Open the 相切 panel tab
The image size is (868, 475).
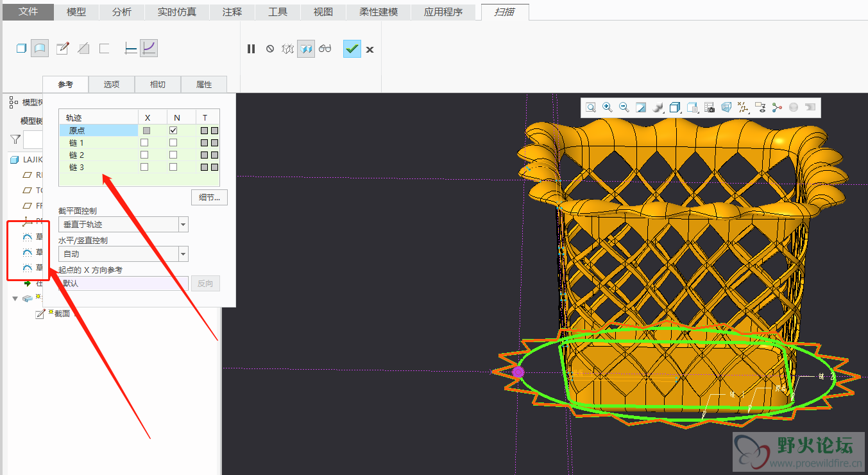point(158,84)
